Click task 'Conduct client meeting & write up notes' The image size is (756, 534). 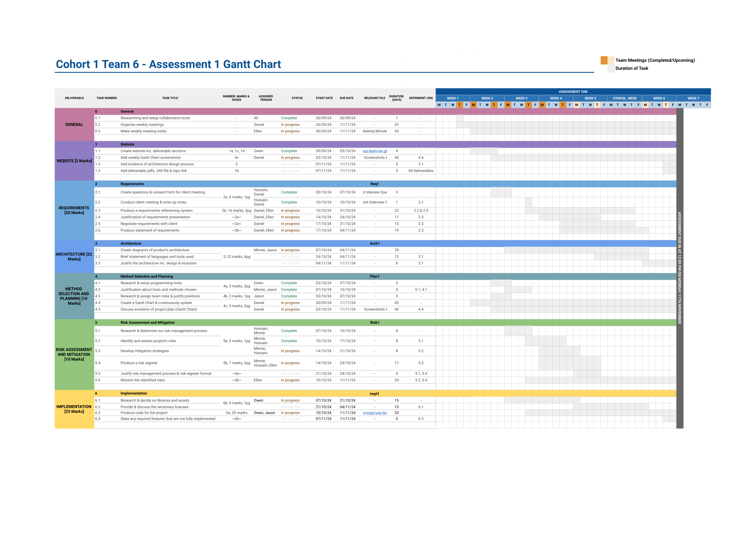[154, 202]
